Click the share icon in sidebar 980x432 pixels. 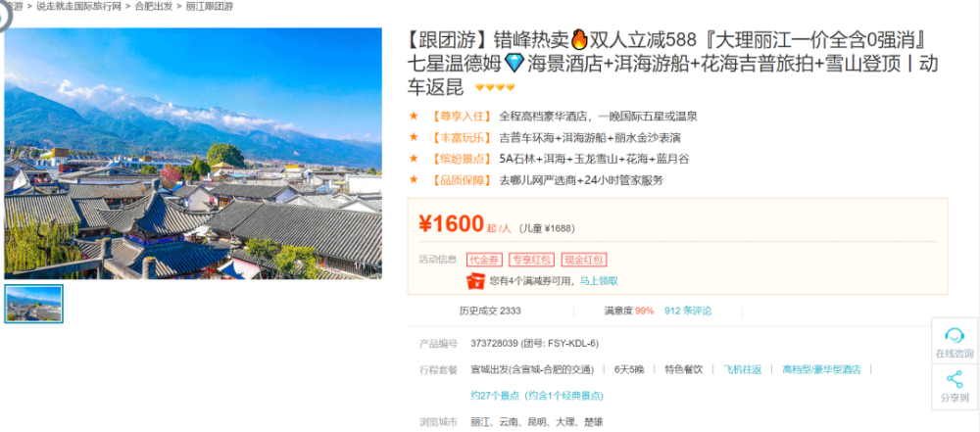coord(955,379)
